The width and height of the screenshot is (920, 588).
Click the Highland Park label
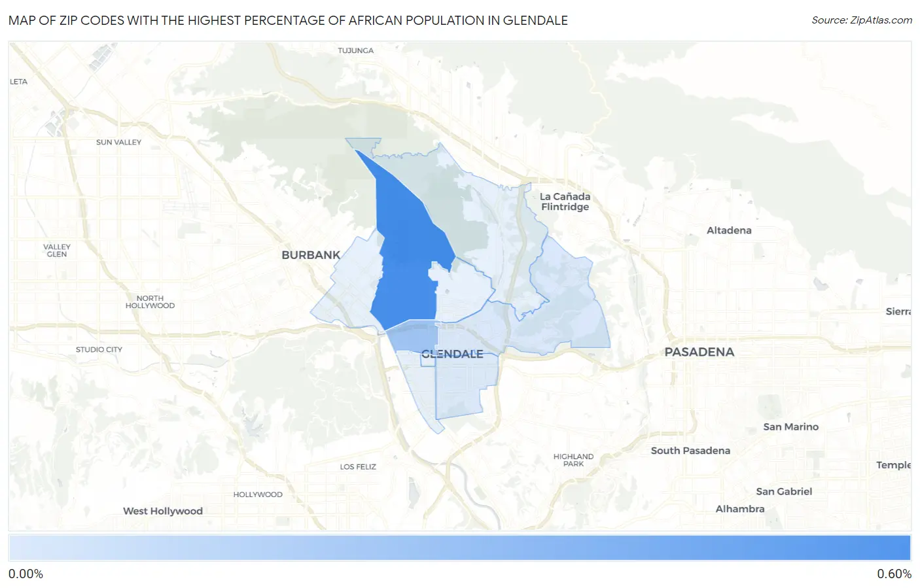[x=573, y=460]
